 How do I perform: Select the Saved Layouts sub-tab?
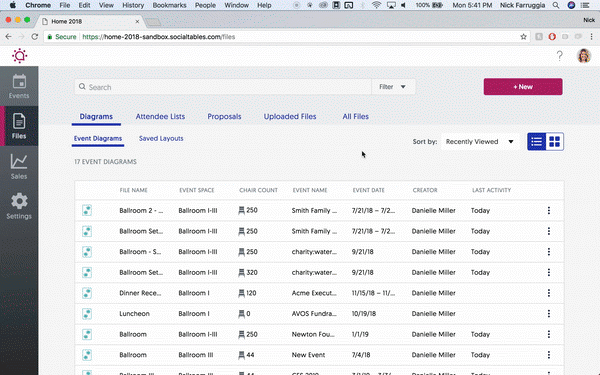tap(161, 139)
